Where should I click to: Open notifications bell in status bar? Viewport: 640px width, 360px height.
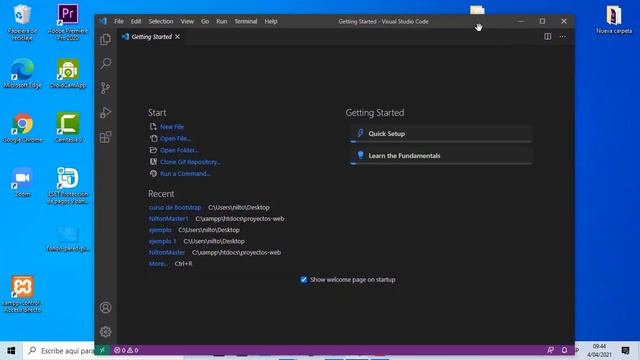564,350
